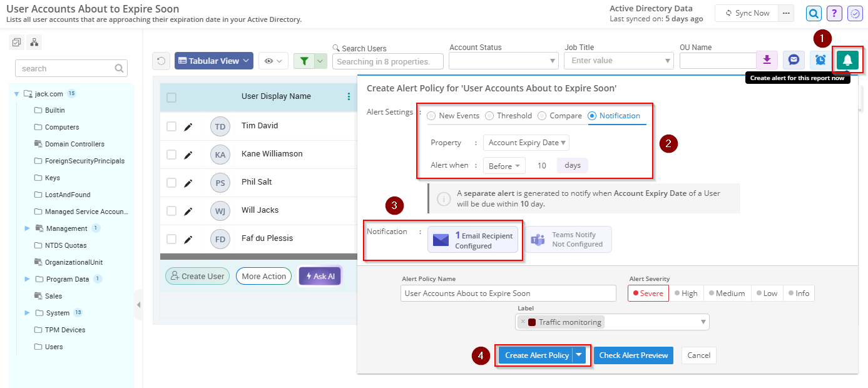The width and height of the screenshot is (868, 388).
Task: Open the email report icon
Action: pyautogui.click(x=794, y=59)
